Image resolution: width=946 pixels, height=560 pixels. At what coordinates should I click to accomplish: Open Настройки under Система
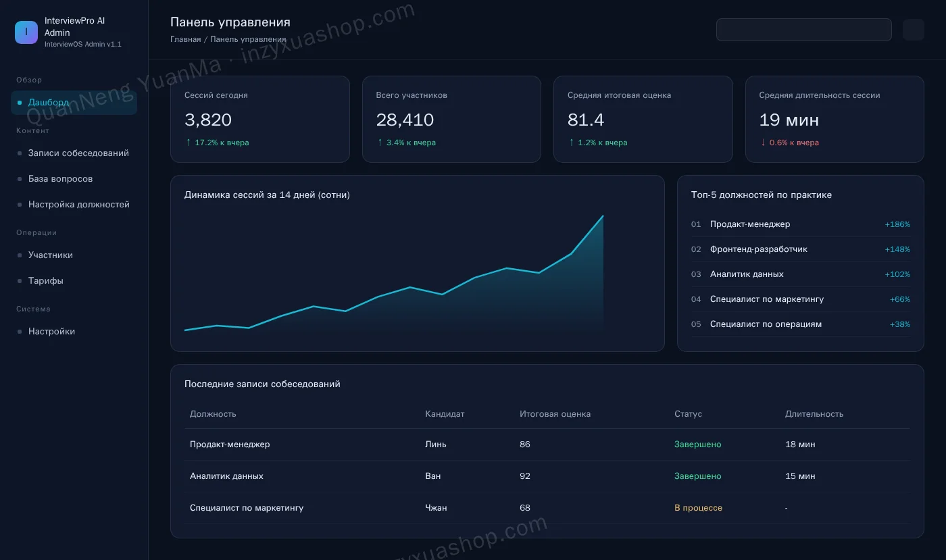tap(74, 332)
